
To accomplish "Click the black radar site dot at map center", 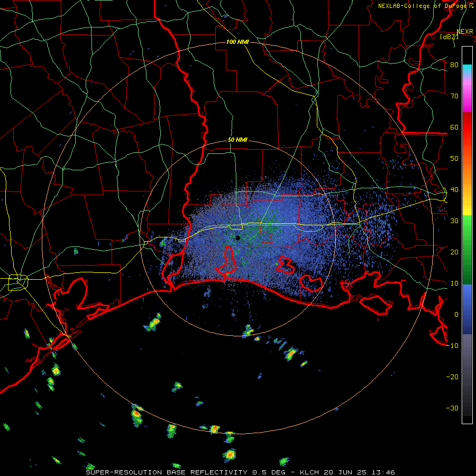I will point(238,238).
